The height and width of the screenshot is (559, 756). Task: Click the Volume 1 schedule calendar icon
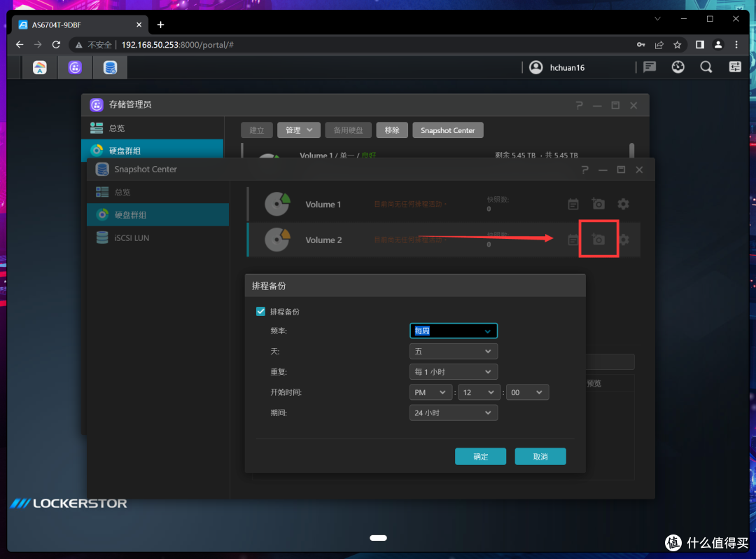(573, 204)
